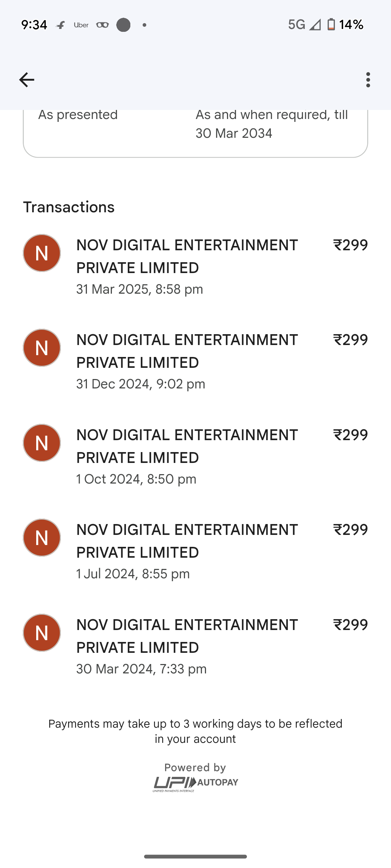Open the 31 Mar 2025, 8:58 pm transaction
Viewport: 391px width, 868px height.
[x=187, y=267]
